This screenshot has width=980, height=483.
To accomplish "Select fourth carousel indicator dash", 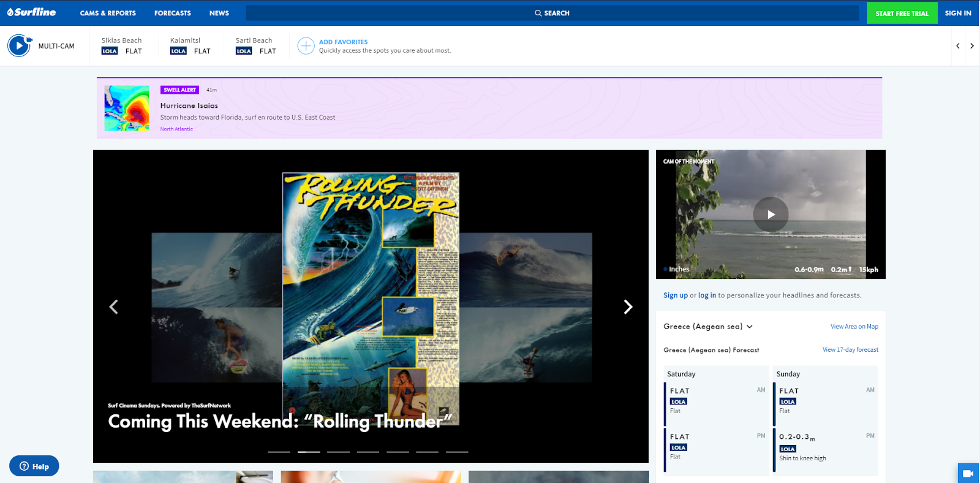I will click(x=368, y=452).
